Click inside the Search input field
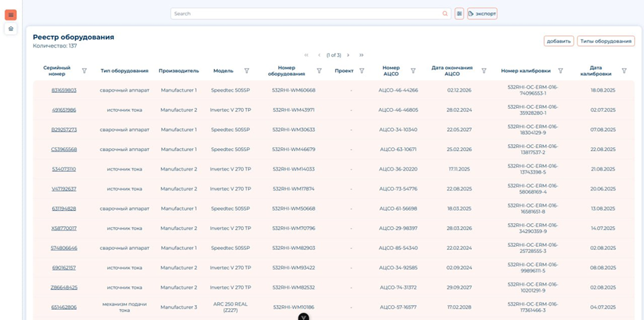This screenshot has height=320, width=644. (307, 13)
